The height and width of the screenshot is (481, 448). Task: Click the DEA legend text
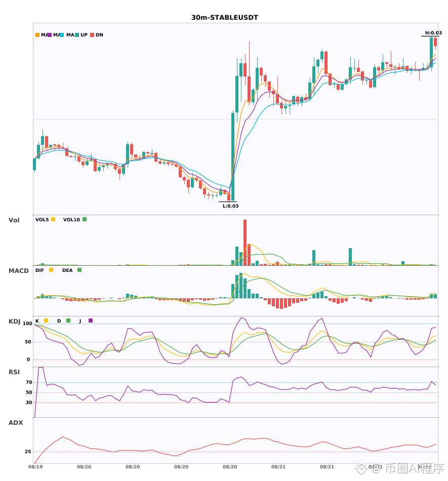point(67,270)
